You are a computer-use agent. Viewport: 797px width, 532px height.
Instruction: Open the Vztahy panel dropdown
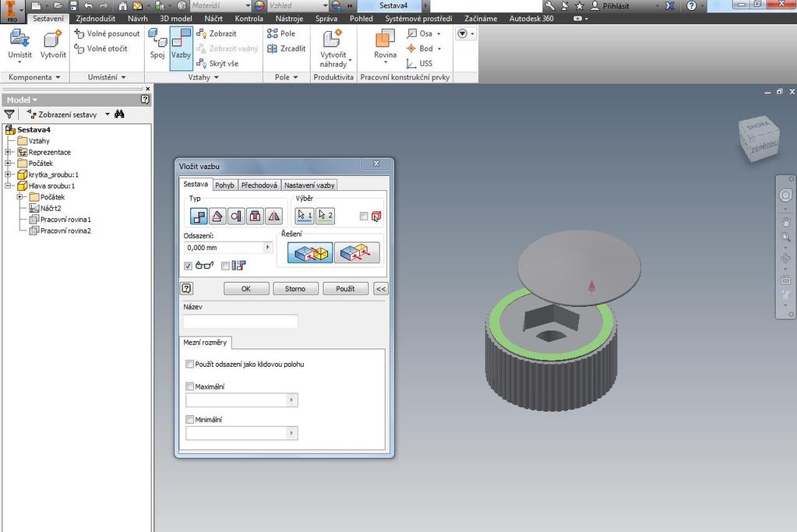coord(203,77)
